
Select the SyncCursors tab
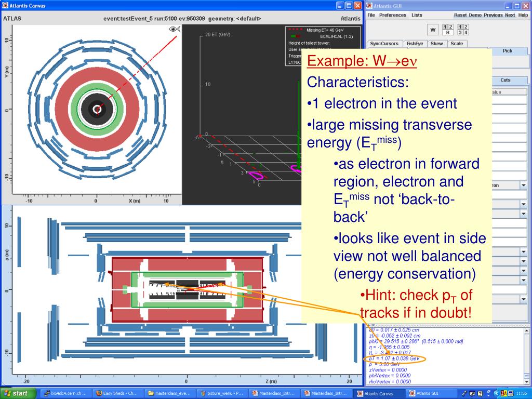384,44
